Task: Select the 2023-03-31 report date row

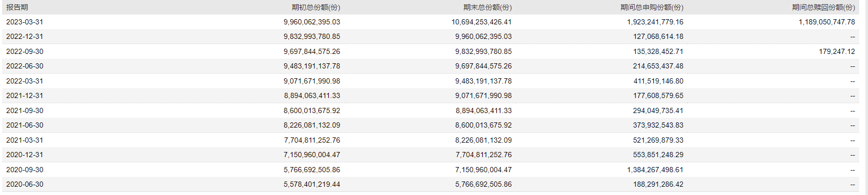Action: 430,22
